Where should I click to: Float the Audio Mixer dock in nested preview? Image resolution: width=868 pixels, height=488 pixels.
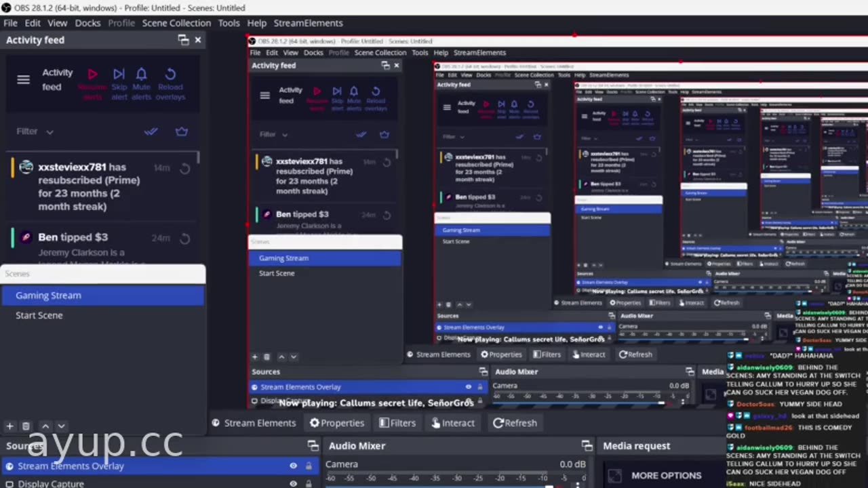(x=689, y=371)
